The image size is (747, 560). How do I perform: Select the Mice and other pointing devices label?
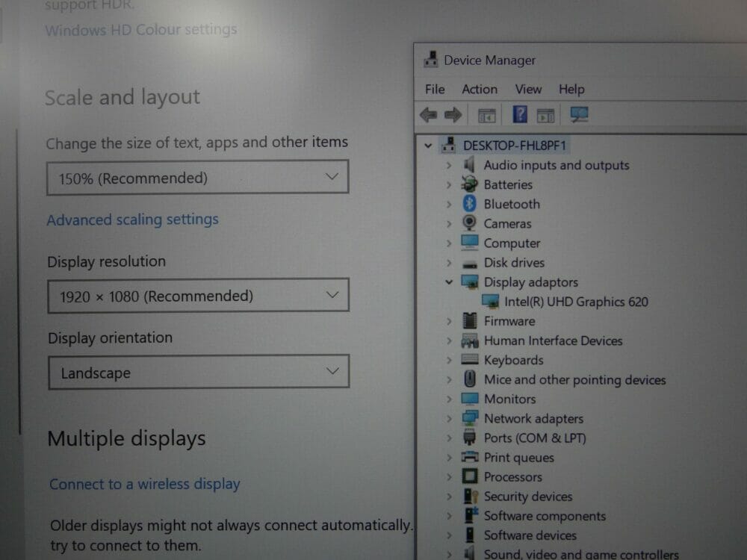pyautogui.click(x=574, y=379)
